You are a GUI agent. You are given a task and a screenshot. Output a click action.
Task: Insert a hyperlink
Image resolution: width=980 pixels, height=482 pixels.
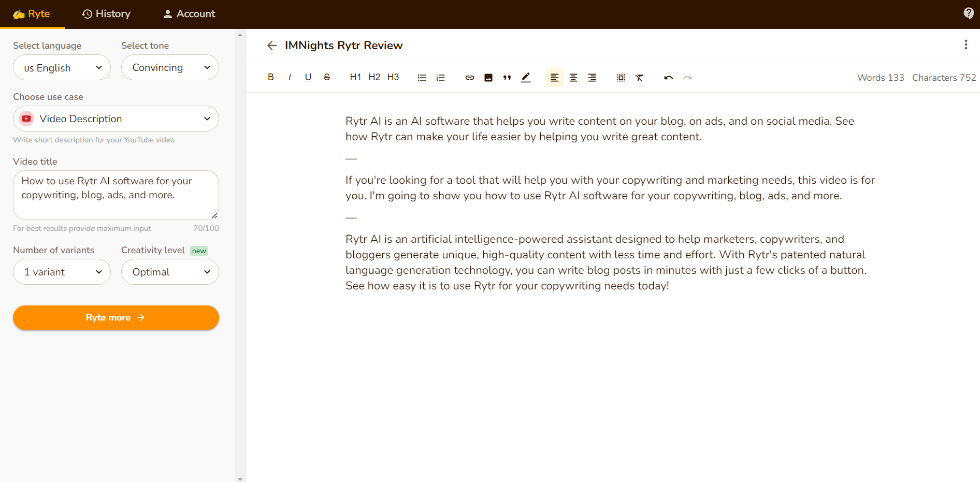[470, 78]
